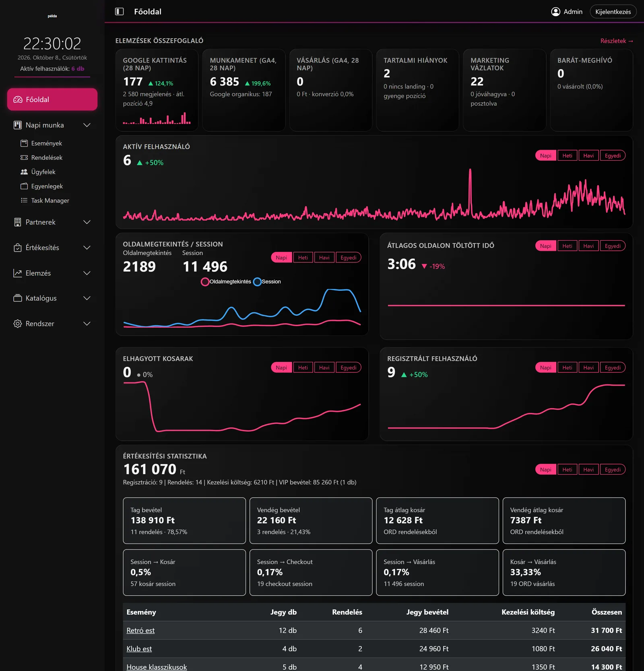
Task: Expand the Rendszer menu chevron
Action: coord(87,324)
